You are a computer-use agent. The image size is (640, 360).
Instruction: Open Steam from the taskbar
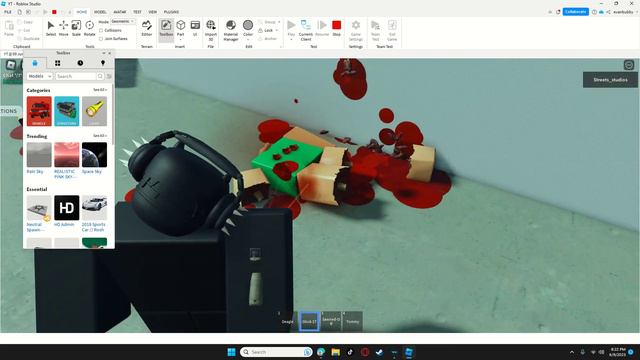click(379, 352)
